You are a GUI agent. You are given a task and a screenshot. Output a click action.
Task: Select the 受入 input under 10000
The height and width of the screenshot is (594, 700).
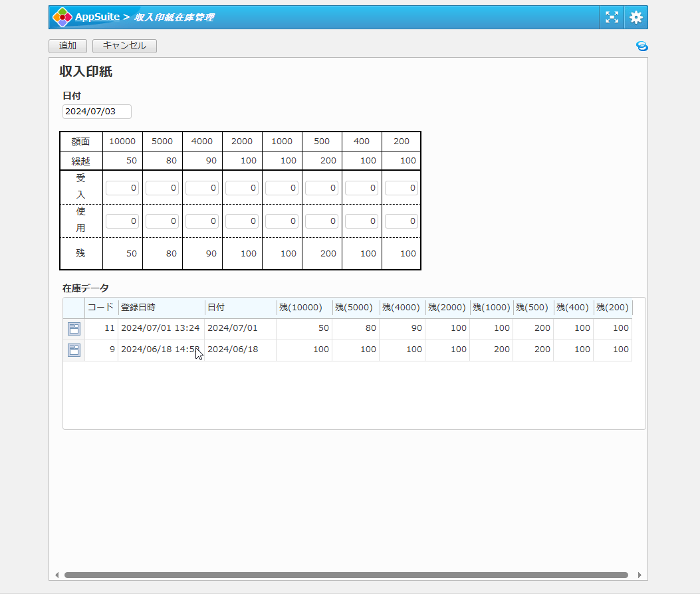click(x=122, y=188)
